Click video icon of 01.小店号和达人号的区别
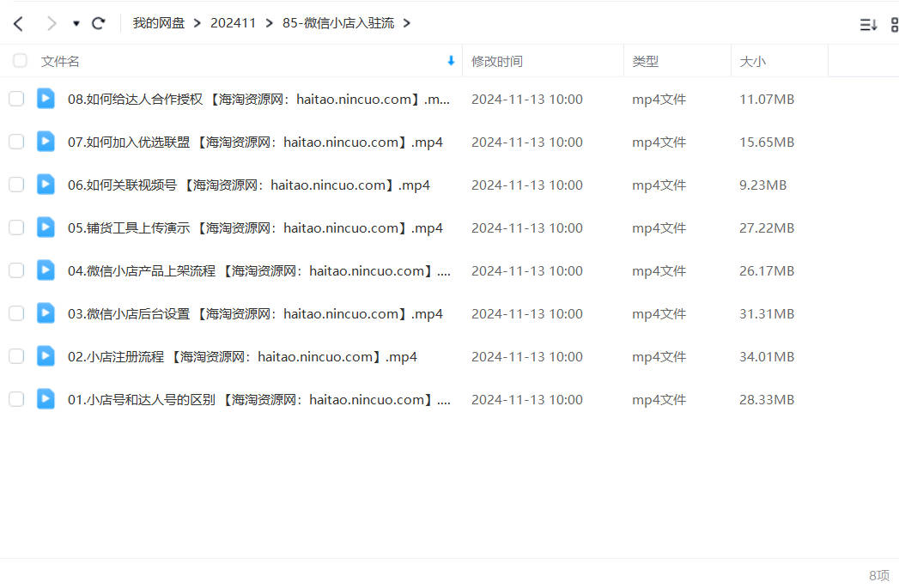899x588 pixels. click(x=46, y=399)
